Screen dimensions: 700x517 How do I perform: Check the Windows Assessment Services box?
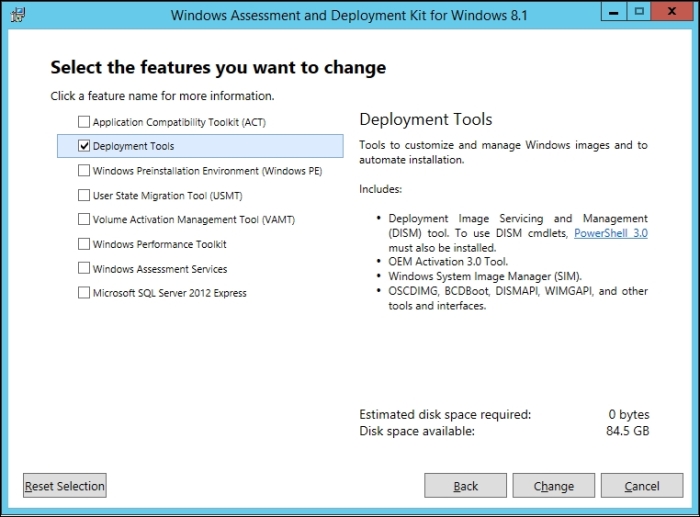[83, 268]
